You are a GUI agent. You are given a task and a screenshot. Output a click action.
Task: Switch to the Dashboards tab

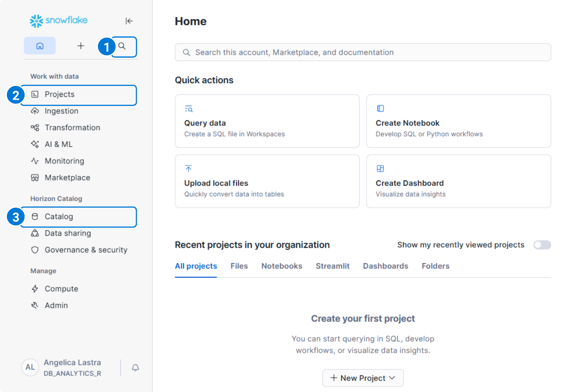[x=385, y=266]
